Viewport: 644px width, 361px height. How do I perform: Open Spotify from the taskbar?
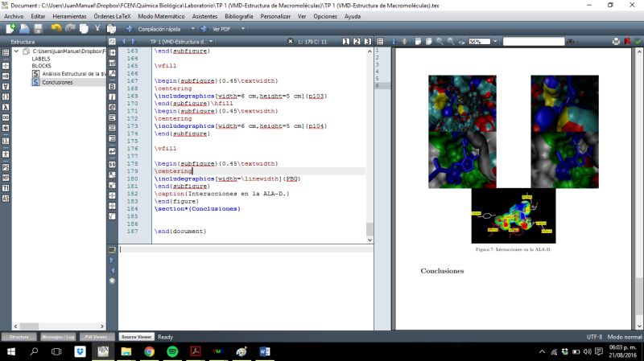tap(172, 351)
